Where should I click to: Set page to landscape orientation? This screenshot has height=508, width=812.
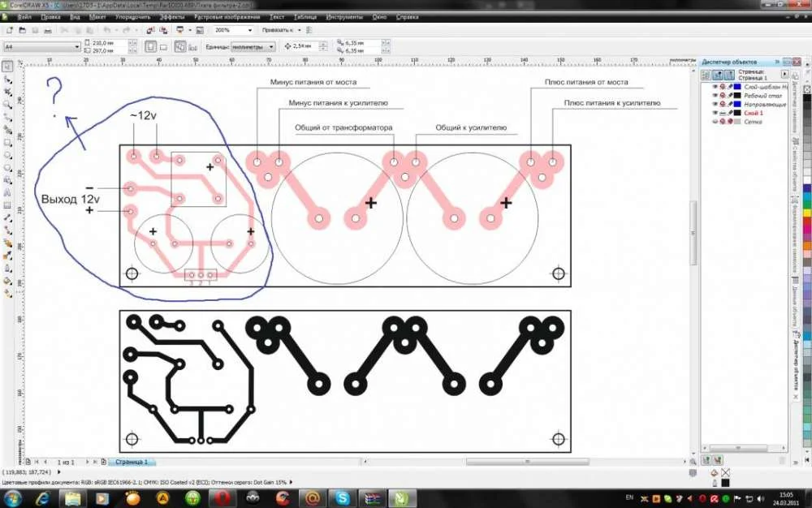(x=163, y=47)
